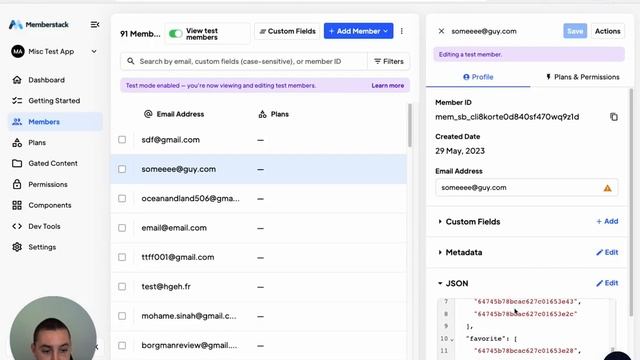This screenshot has height=360, width=640.
Task: Click the MA app avatar
Action: [18, 51]
